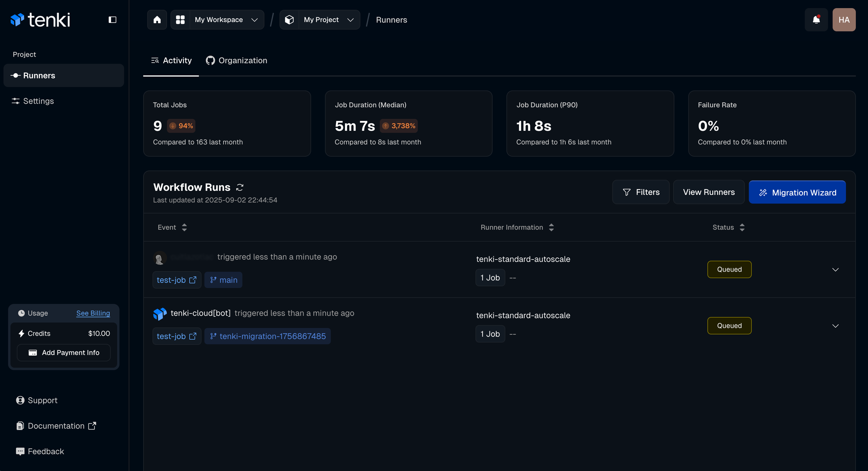Click the HA user avatar
This screenshot has height=471, width=868.
(x=843, y=19)
